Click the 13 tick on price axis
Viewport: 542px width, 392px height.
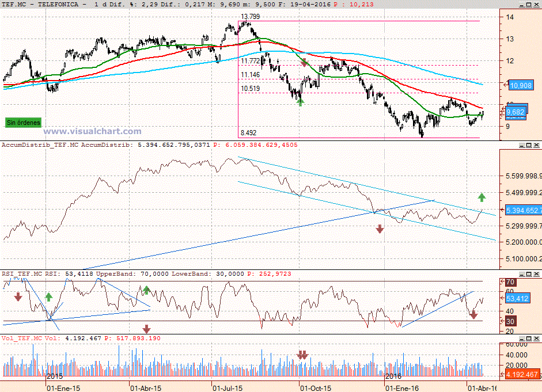[510, 39]
